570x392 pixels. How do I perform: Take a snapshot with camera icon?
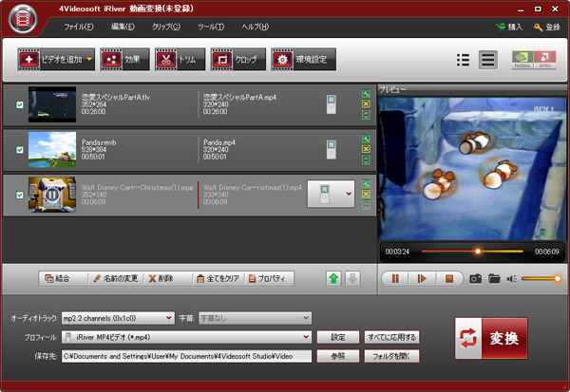(476, 279)
